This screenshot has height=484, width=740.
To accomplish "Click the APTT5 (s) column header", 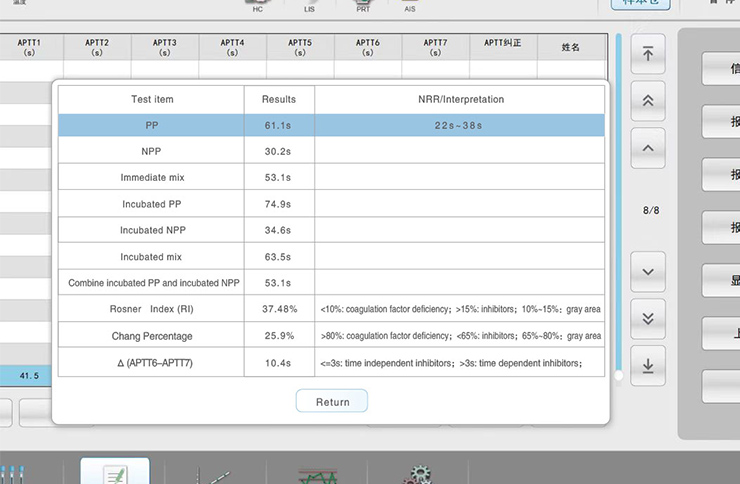I will 300,47.
